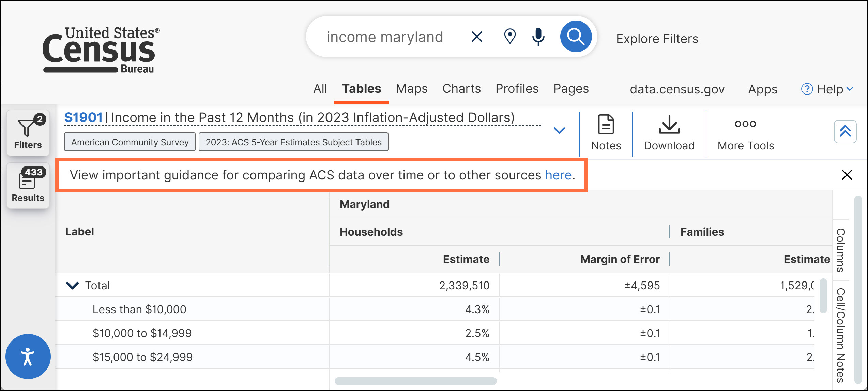Click the Download table icon
Screen dimensions: 868x391
click(x=669, y=133)
